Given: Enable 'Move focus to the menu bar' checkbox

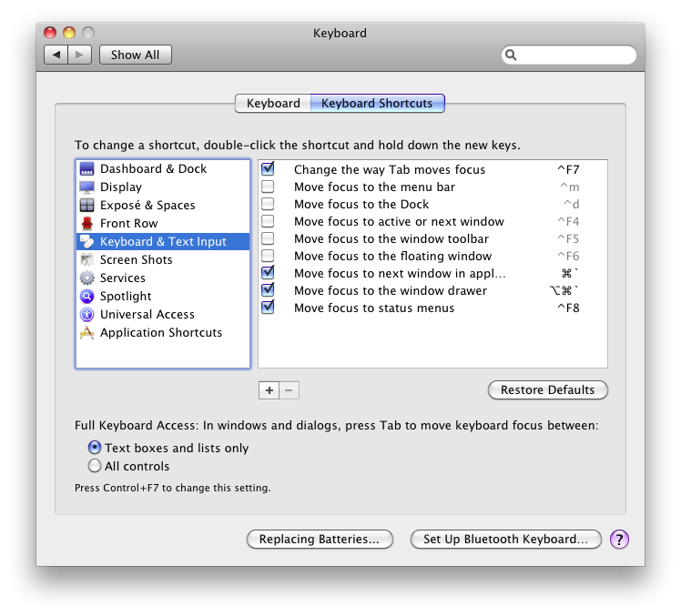Looking at the screenshot, I should pyautogui.click(x=268, y=187).
